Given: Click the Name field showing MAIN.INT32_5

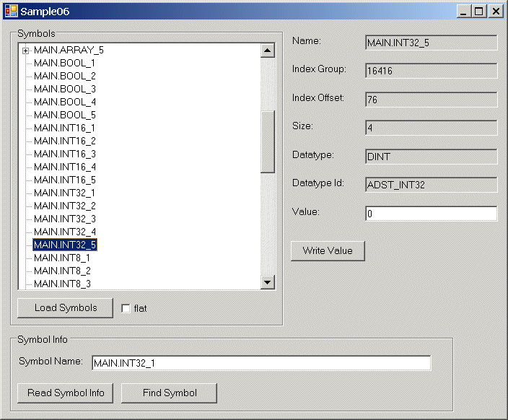Looking at the screenshot, I should tap(432, 43).
